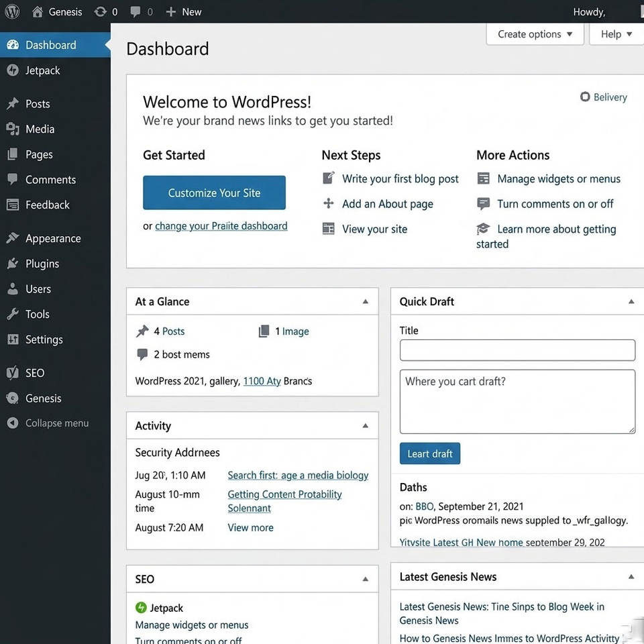Click the graduation cap Learn more icon
The image size is (644, 644).
[484, 229]
